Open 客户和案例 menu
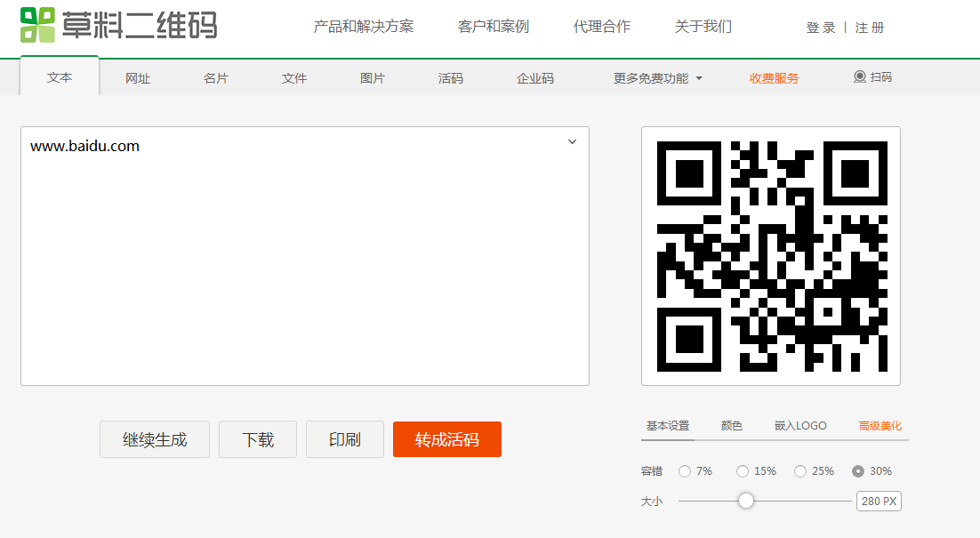The image size is (980, 538). 494,27
